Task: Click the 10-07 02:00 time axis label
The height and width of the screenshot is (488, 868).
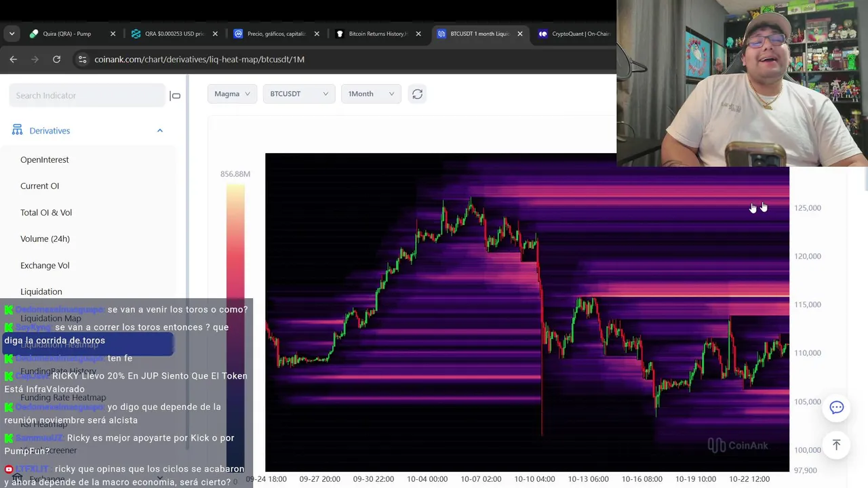Action: (x=481, y=479)
